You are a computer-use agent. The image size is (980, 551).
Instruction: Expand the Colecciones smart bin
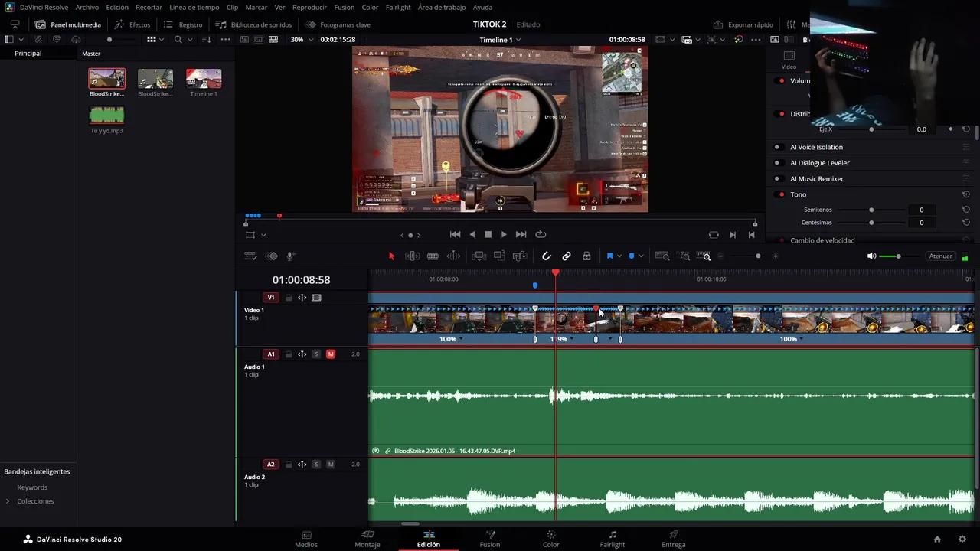(8, 501)
